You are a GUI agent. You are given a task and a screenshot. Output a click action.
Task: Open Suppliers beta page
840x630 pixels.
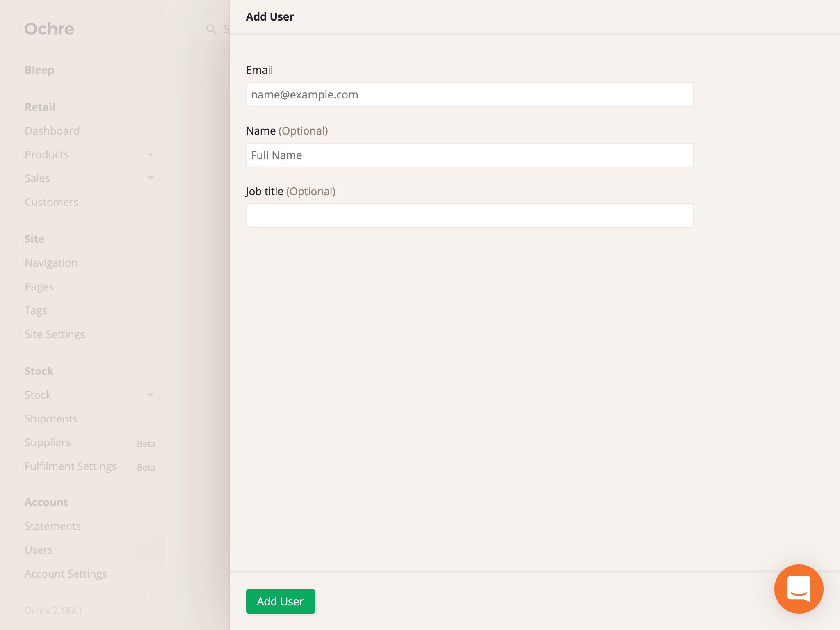[48, 443]
